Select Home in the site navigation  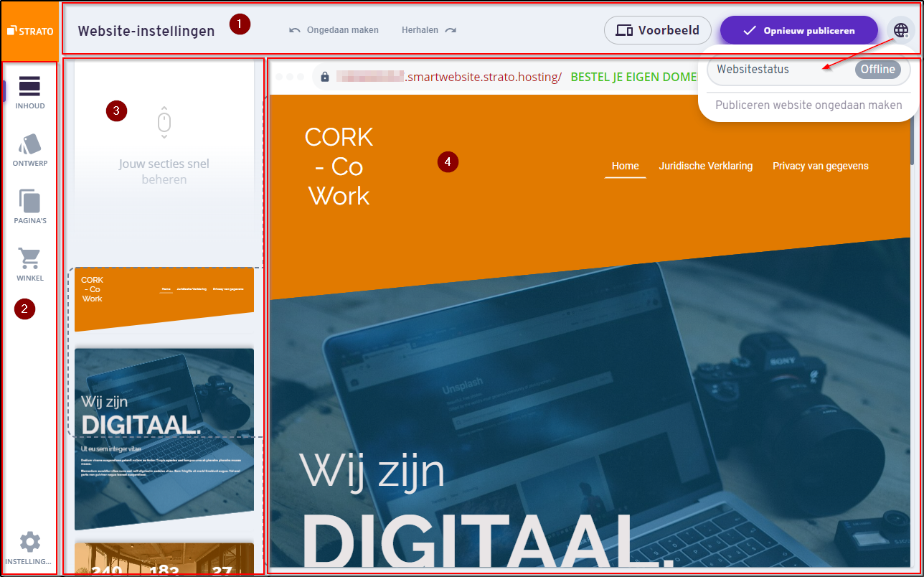[x=625, y=166]
